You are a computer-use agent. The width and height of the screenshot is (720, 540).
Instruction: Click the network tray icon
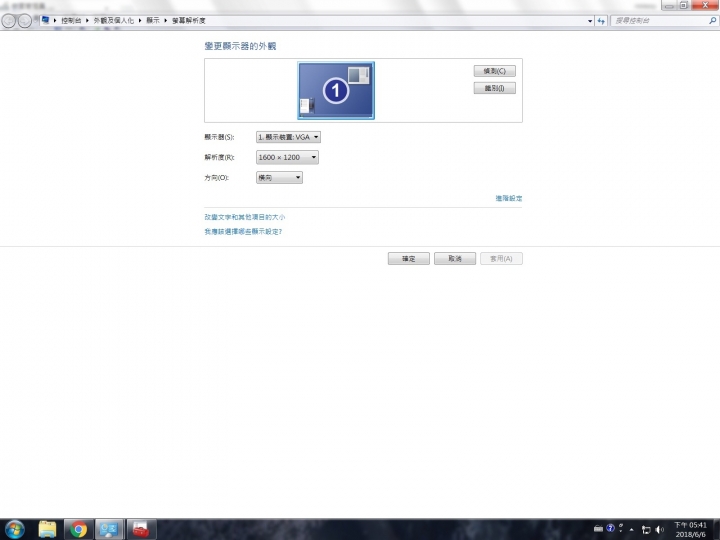pos(646,529)
